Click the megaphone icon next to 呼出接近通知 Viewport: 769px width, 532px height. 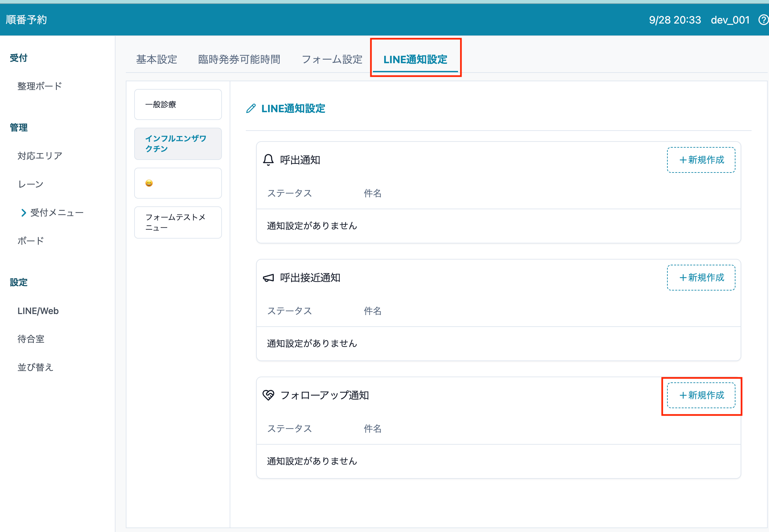click(x=268, y=278)
